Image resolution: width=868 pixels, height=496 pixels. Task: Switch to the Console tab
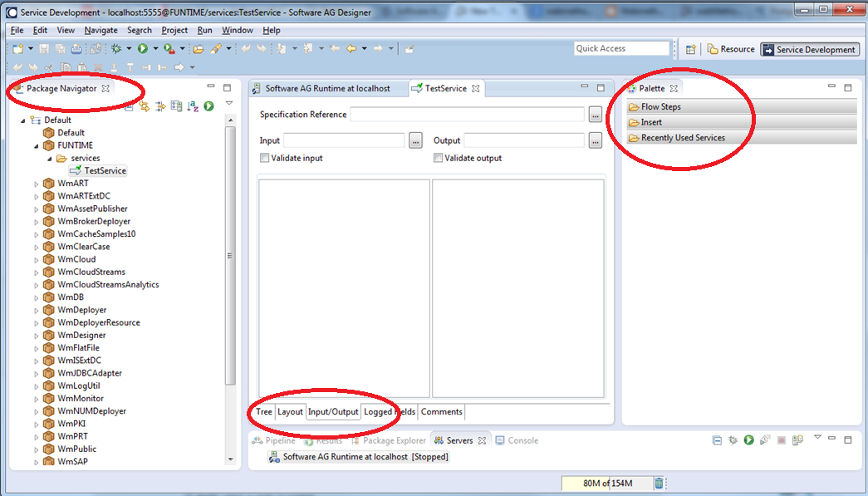[517, 440]
